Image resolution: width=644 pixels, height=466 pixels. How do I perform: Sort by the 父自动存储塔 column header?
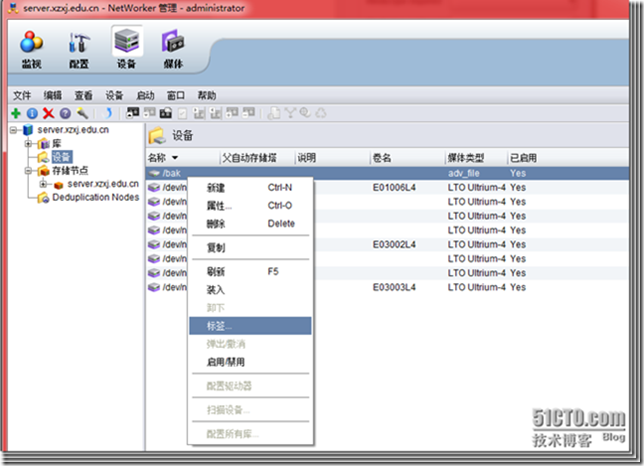tap(257, 158)
